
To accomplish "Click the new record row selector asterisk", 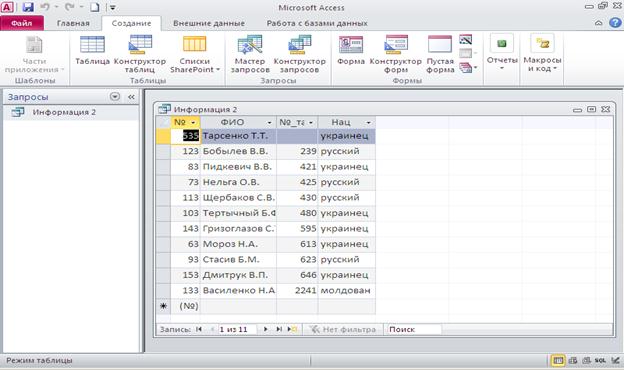I will click(163, 306).
